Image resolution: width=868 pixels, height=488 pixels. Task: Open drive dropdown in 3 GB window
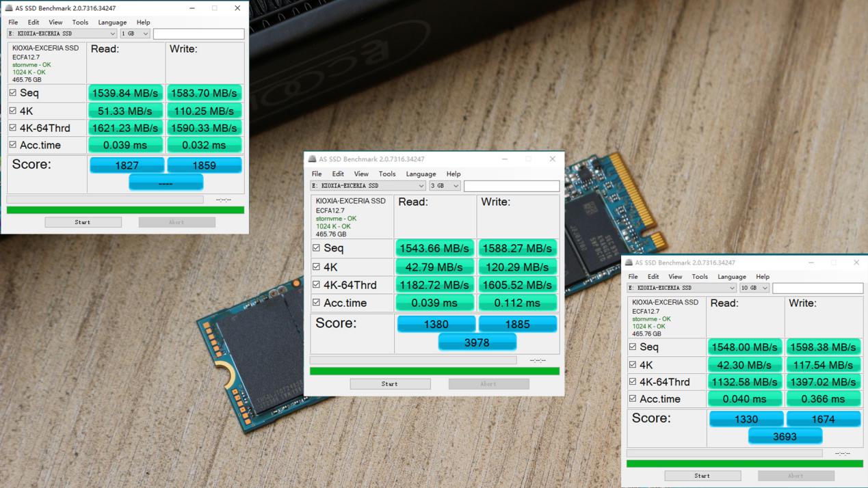click(368, 186)
